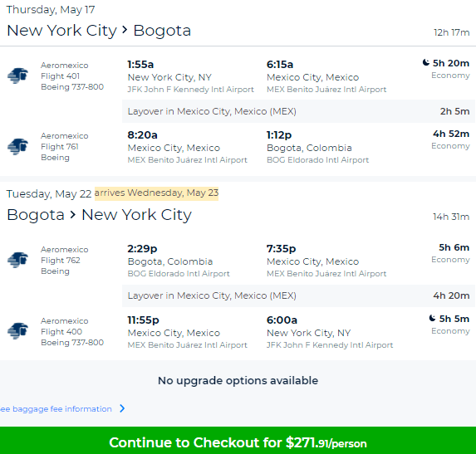Click the No upgrade options available text
This screenshot has height=454, width=476.
click(x=238, y=381)
